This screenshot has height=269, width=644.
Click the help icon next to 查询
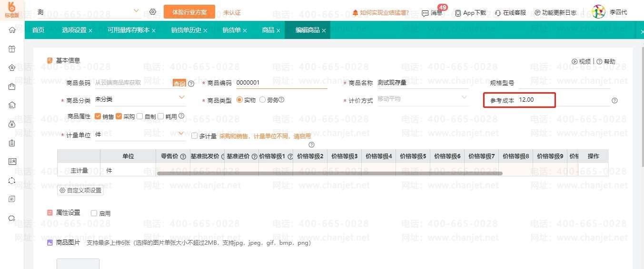pos(191,84)
